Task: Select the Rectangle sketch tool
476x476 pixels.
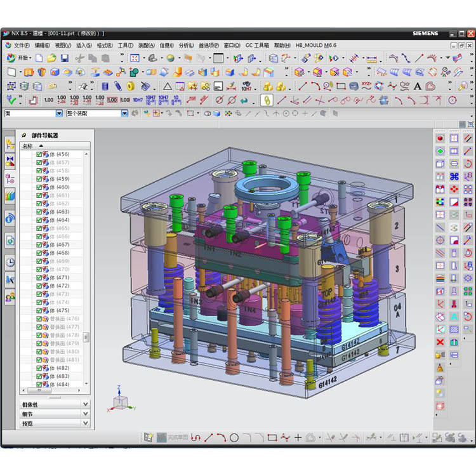Action: tap(341, 86)
